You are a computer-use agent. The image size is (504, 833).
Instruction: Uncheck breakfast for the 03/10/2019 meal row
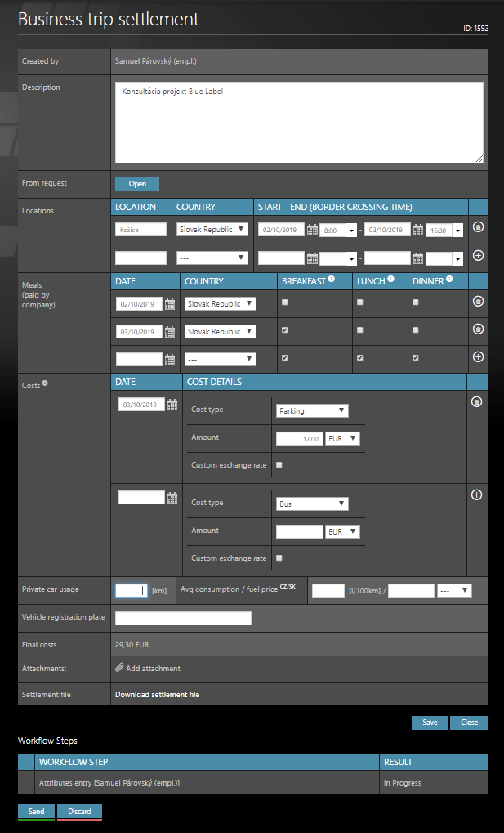click(x=284, y=331)
